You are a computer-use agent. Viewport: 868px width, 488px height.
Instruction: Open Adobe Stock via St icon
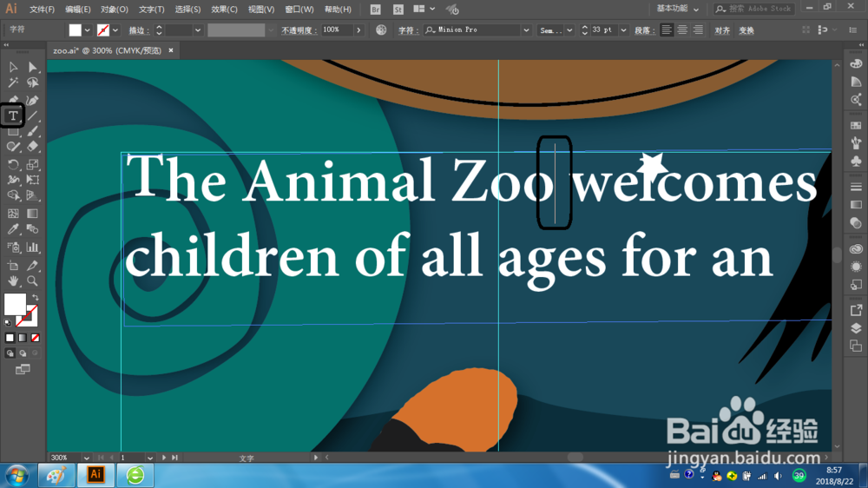(398, 10)
